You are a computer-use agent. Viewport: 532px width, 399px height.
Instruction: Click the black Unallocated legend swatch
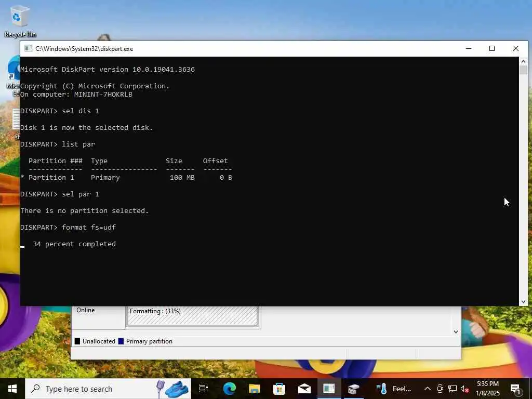[x=77, y=341]
